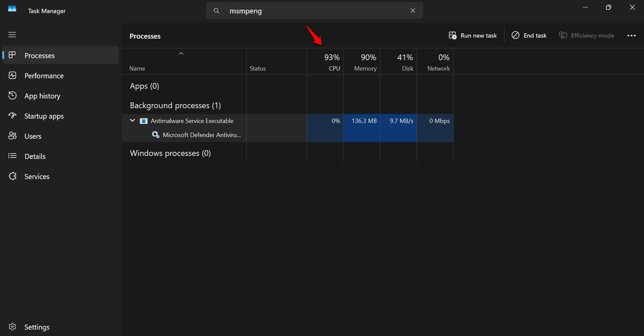Click the Settings gear icon

tap(12, 327)
